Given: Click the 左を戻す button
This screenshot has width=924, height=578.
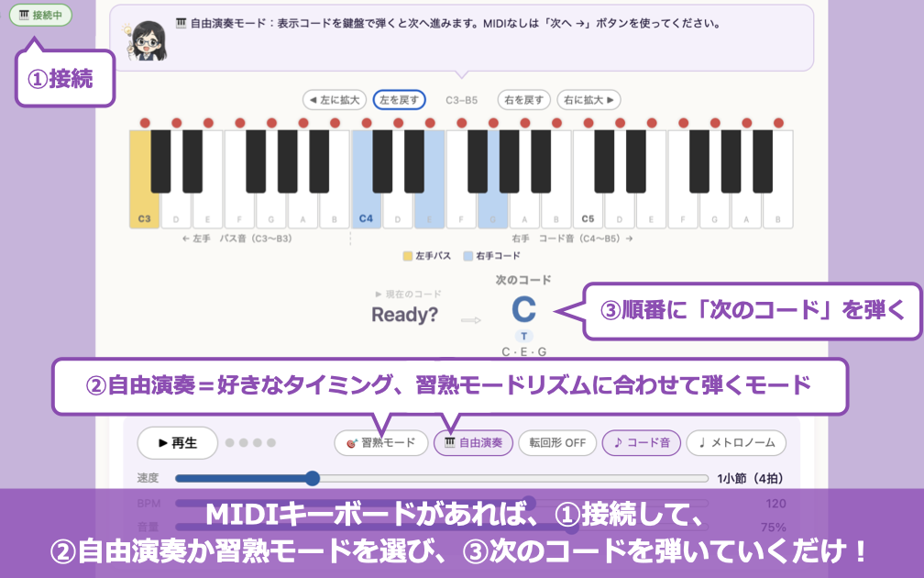Looking at the screenshot, I should tap(399, 100).
